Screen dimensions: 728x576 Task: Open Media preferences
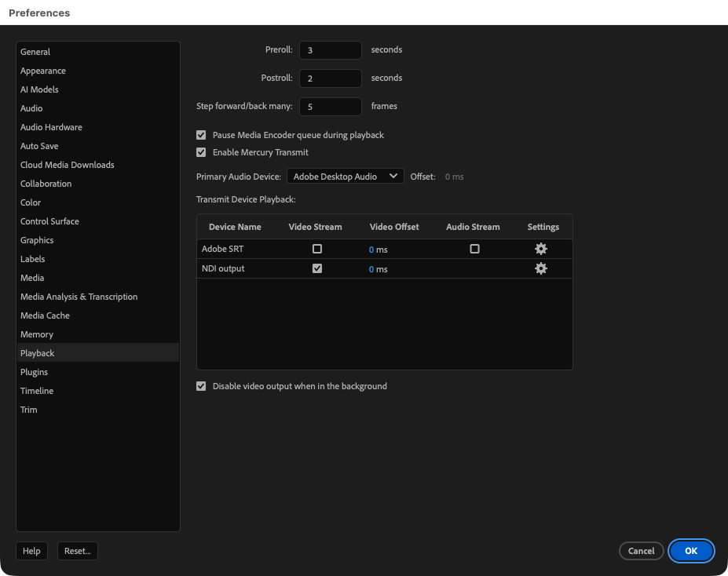[98, 278]
